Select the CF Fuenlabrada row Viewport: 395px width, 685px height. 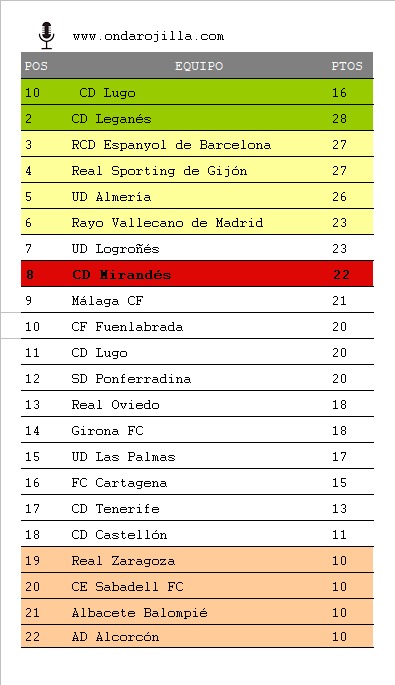click(x=197, y=326)
